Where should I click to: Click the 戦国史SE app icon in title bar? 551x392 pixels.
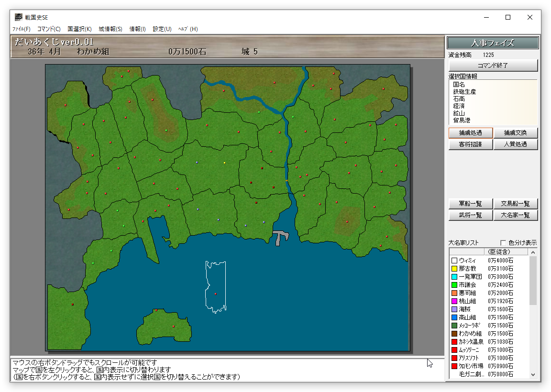point(18,17)
